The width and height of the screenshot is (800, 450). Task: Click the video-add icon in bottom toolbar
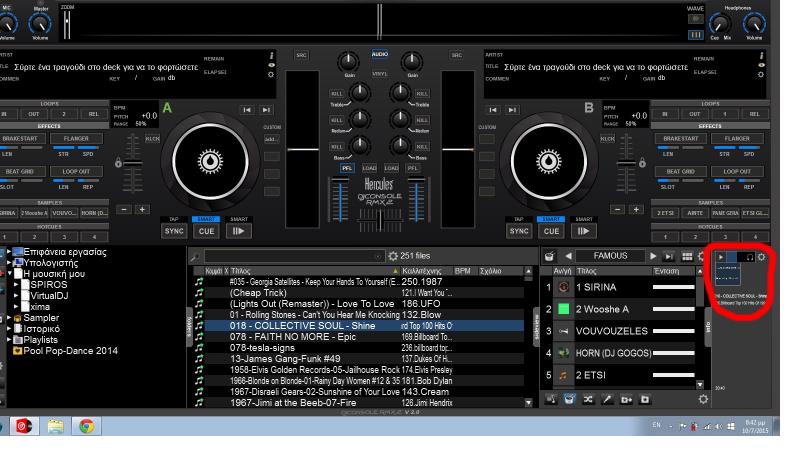pos(626,399)
